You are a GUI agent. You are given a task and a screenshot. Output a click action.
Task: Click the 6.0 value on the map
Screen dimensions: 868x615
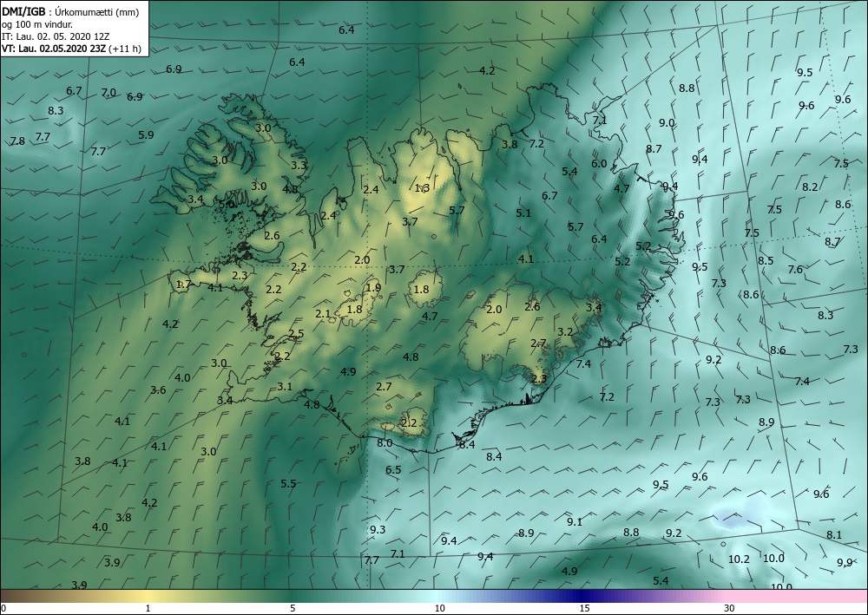click(599, 164)
